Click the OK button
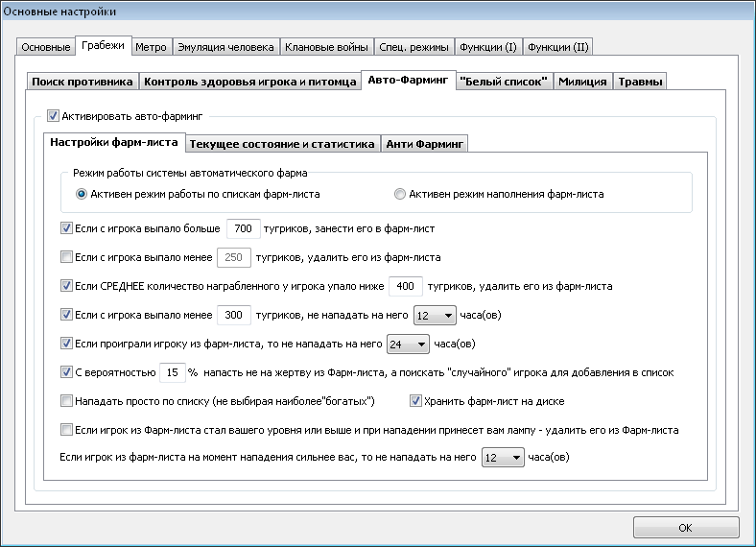756x547 pixels. [686, 528]
